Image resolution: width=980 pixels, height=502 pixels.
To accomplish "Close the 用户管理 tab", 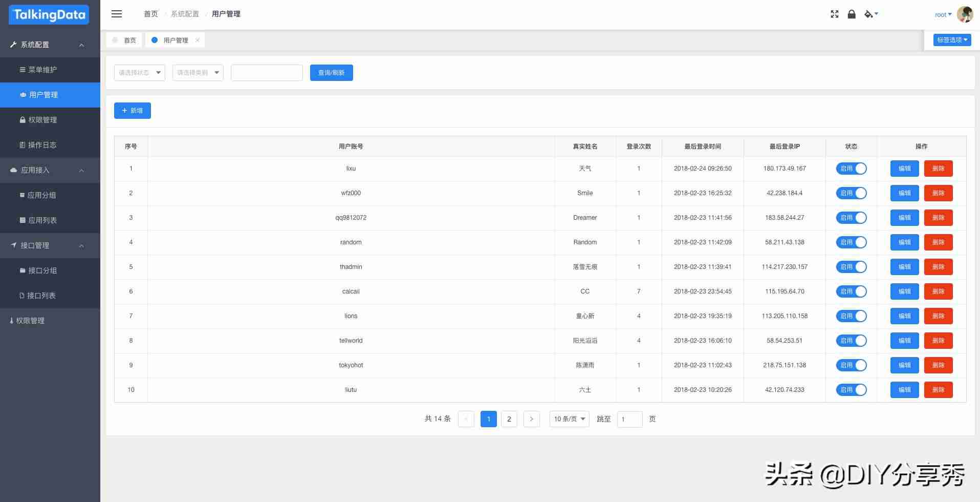I will pos(198,40).
